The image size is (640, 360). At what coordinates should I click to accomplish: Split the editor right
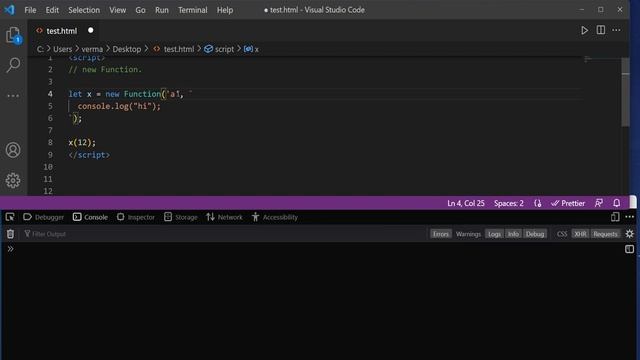(601, 30)
